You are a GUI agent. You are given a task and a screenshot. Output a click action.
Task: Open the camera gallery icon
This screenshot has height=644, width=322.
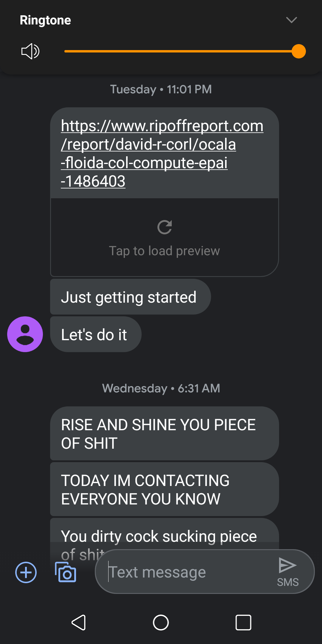click(66, 572)
